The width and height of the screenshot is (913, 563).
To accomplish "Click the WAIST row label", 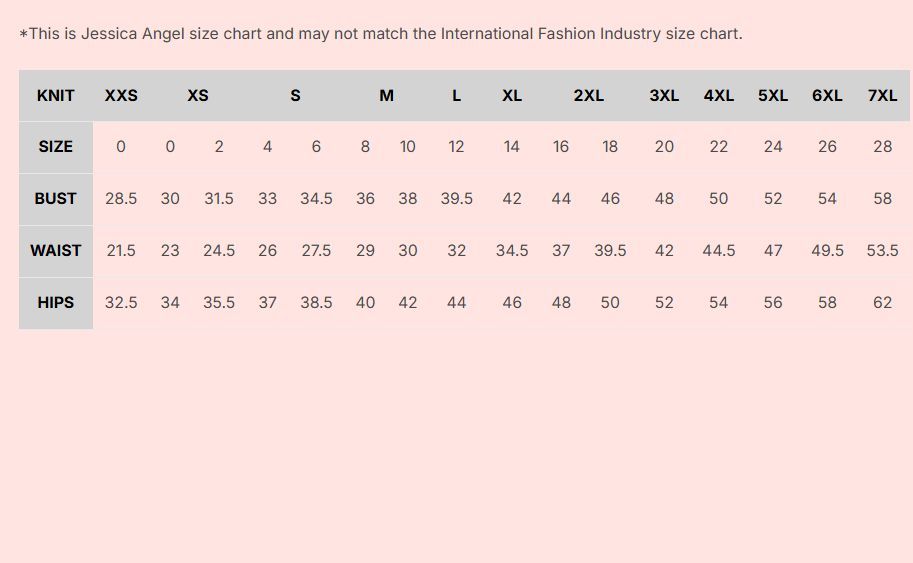I will [x=55, y=250].
